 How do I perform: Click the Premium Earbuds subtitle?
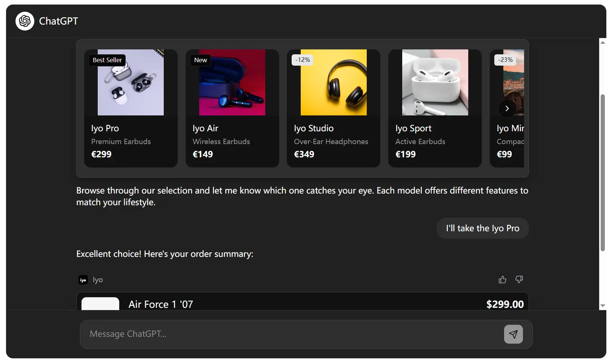(x=121, y=141)
